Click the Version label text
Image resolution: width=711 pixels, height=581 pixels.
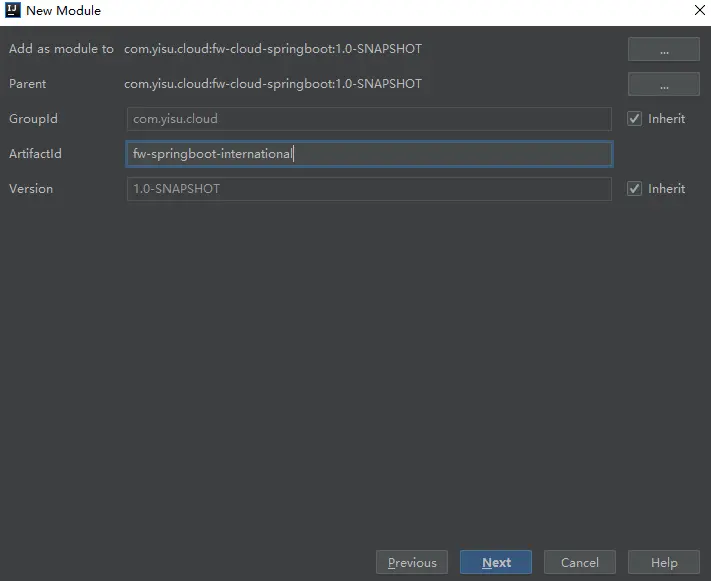(31, 189)
